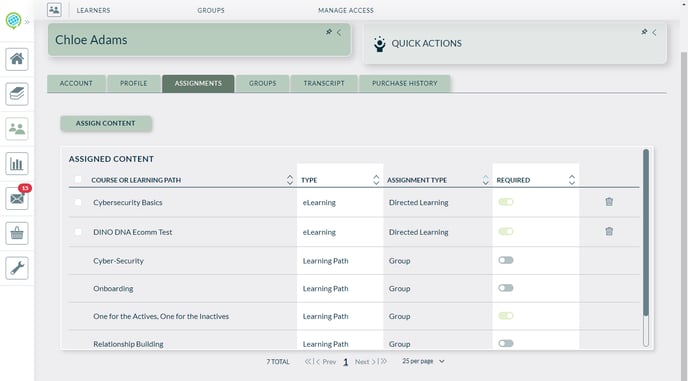This screenshot has height=381, width=688.
Task: Sort by Type column arrows
Action: click(x=376, y=180)
